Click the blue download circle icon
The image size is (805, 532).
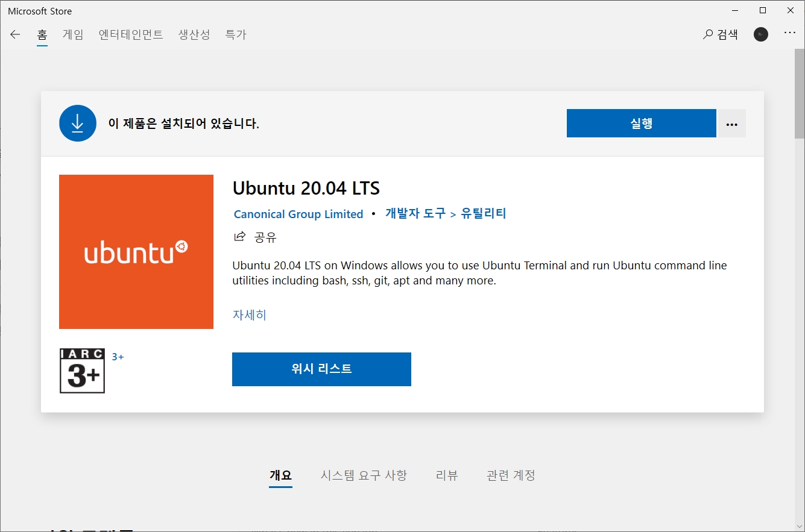coord(78,123)
